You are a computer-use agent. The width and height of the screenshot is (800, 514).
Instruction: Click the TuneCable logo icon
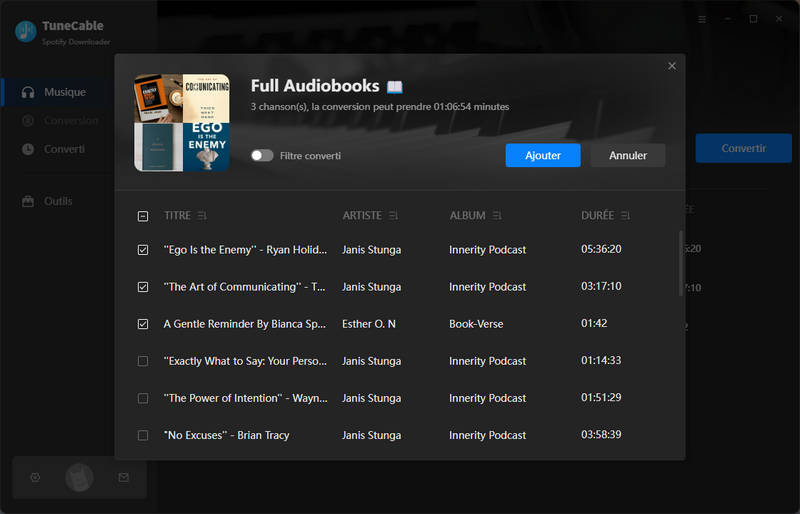(26, 32)
